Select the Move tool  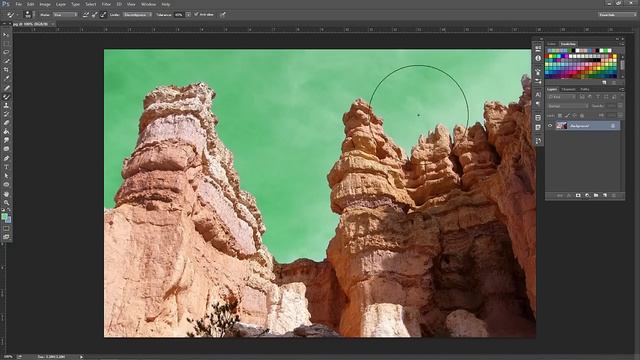click(x=6, y=35)
